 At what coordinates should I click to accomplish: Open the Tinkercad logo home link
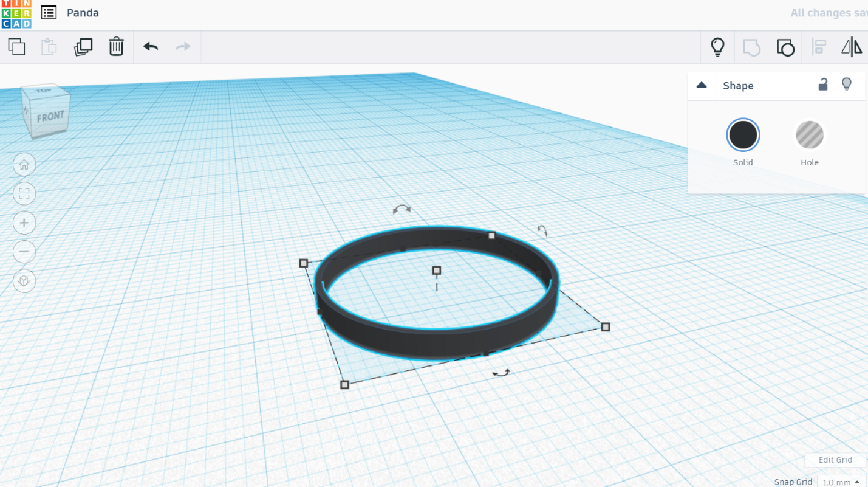pyautogui.click(x=16, y=14)
